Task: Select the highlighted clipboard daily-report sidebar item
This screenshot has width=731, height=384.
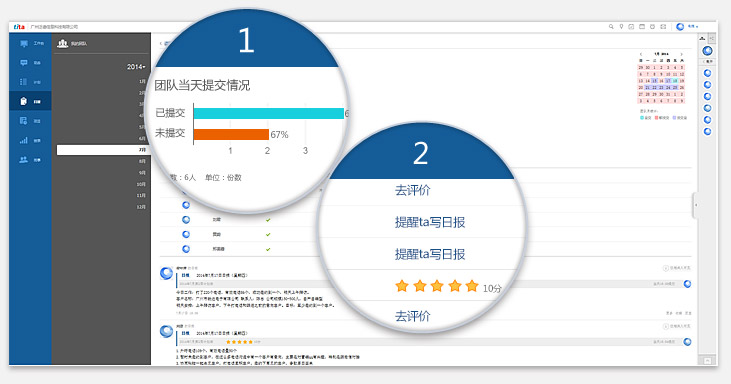Action: pos(30,101)
